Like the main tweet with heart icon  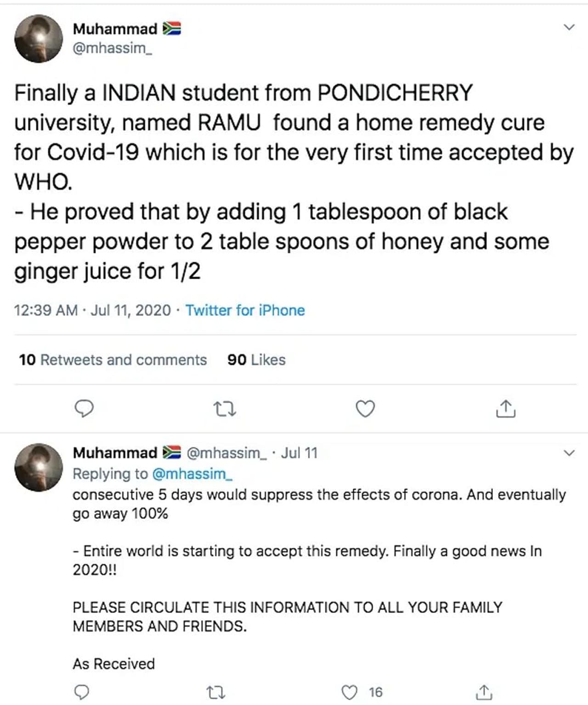click(366, 409)
